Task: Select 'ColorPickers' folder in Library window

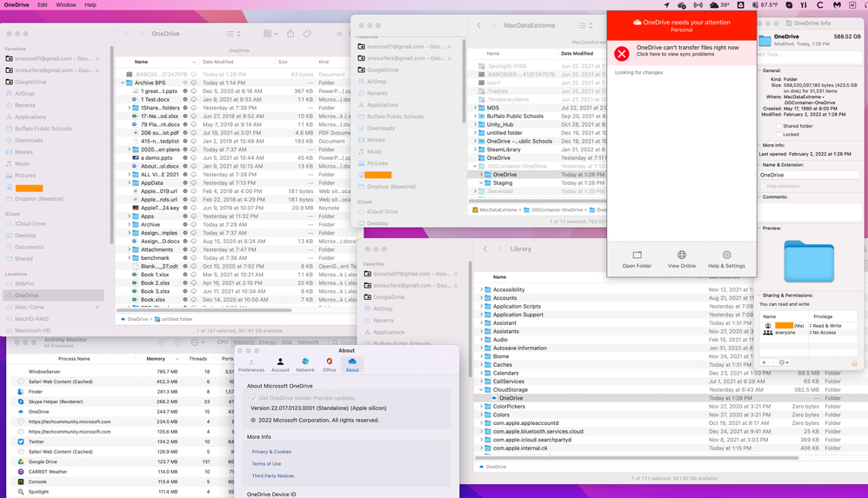Action: point(670,406)
